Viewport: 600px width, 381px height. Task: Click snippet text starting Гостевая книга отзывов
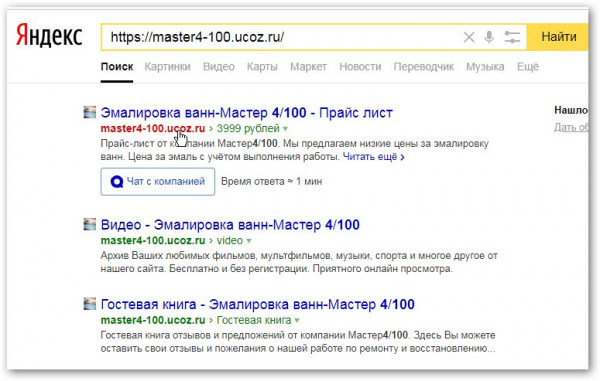(298, 342)
